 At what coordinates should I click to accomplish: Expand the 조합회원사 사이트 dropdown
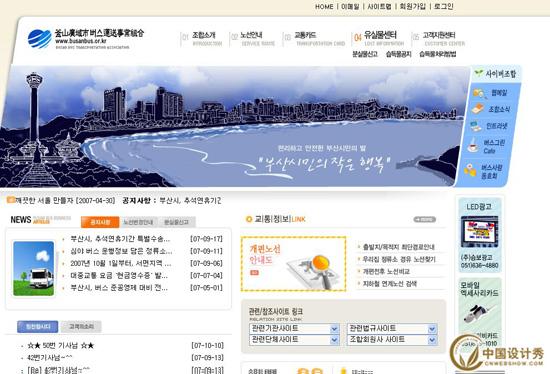[392, 340]
